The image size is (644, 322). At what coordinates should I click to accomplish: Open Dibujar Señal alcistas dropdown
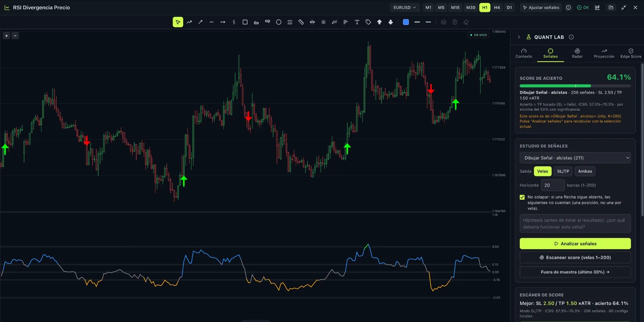[575, 158]
